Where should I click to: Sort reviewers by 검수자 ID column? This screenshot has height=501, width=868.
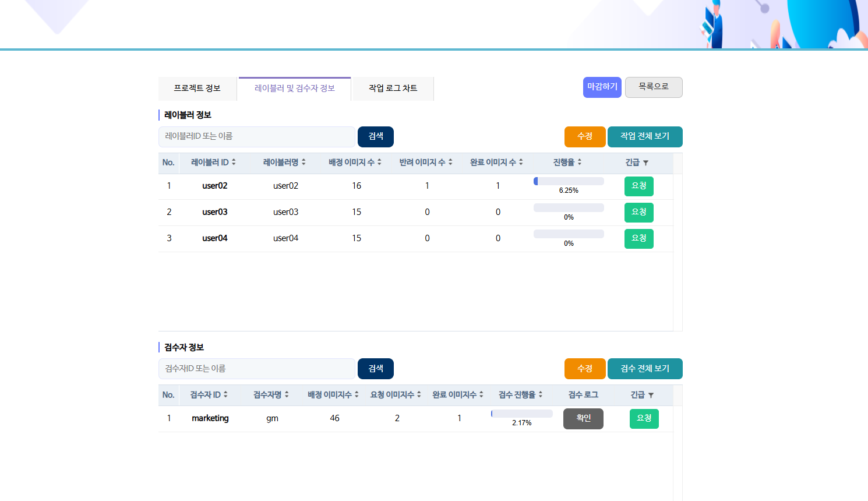tap(225, 395)
